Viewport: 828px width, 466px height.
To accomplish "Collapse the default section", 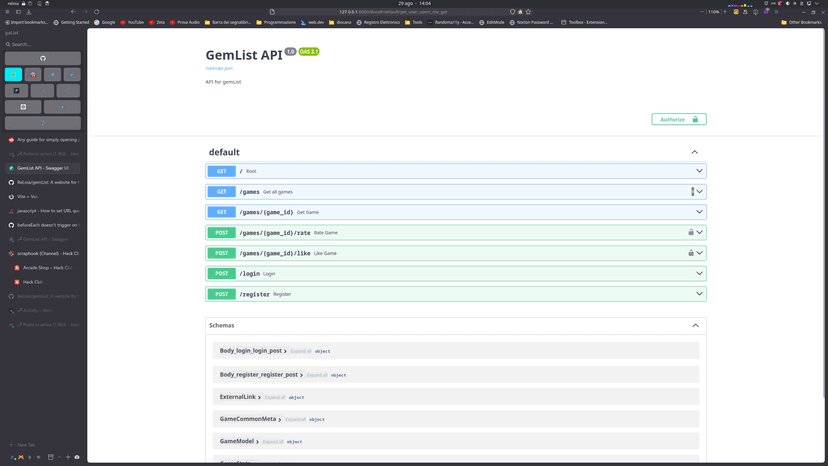I will tap(694, 152).
